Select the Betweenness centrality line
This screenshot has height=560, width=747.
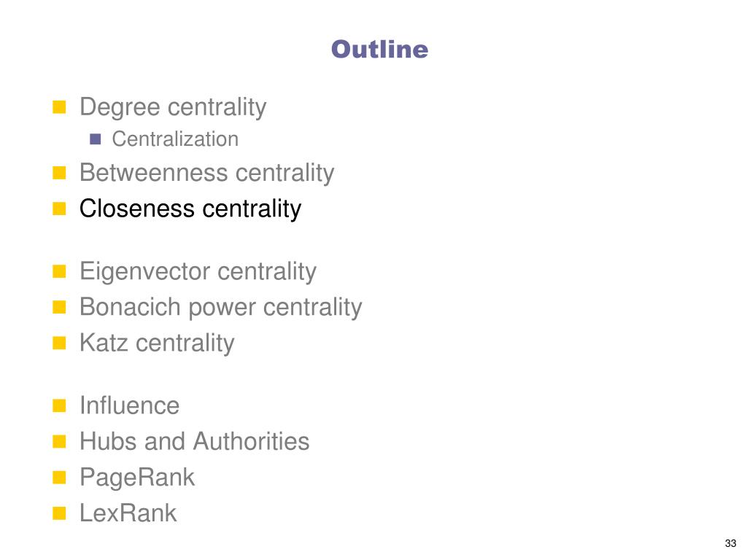point(206,172)
